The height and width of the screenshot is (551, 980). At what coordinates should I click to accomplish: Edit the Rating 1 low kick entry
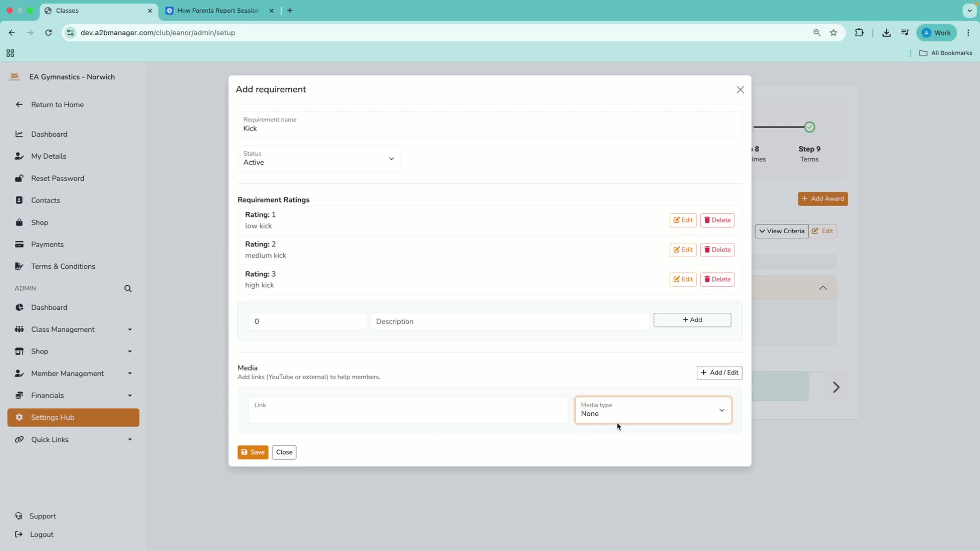click(x=683, y=220)
